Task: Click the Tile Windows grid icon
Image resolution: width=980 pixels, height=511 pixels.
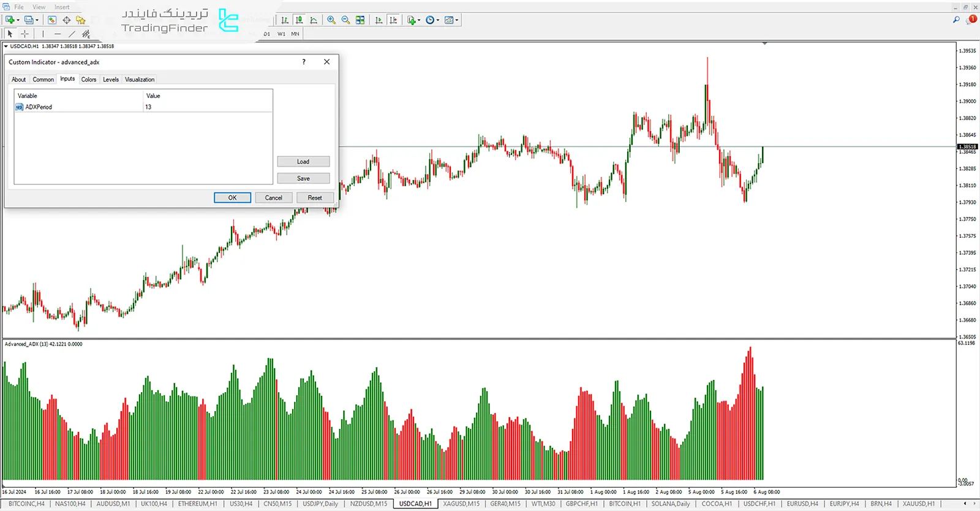Action: coord(360,20)
